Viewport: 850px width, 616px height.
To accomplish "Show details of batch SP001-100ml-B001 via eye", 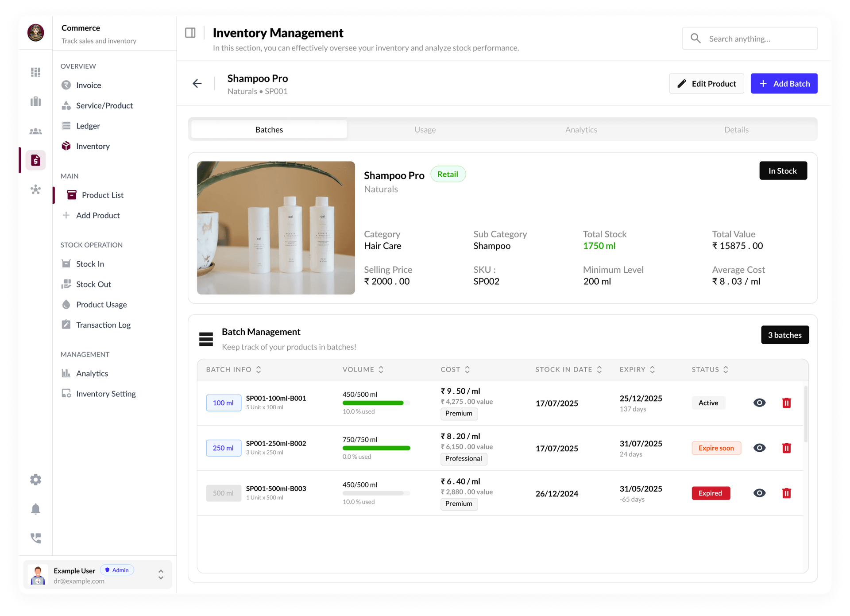I will pos(760,403).
